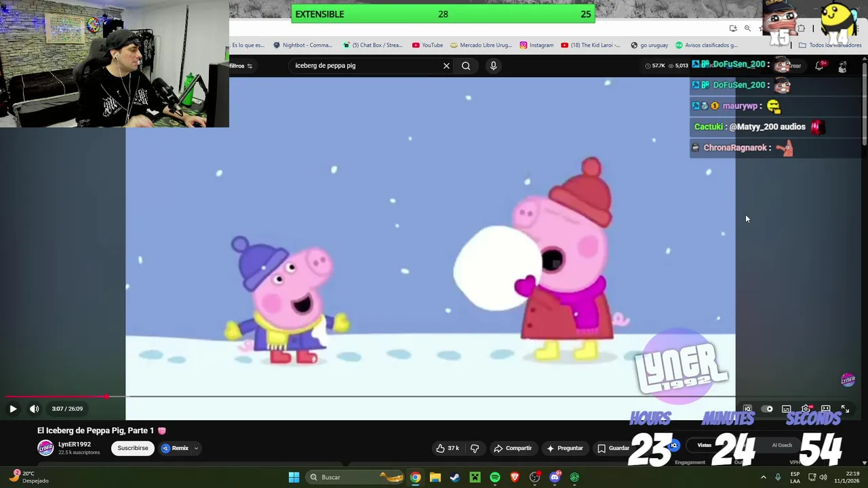Viewport: 868px width, 488px height.
Task: Open the Nightbot bookmark
Action: 302,45
